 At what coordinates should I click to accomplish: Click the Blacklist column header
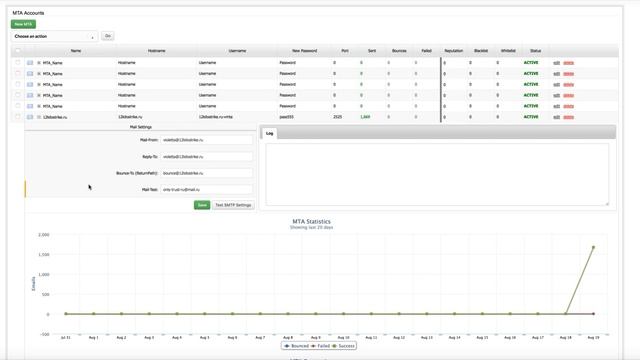(481, 51)
